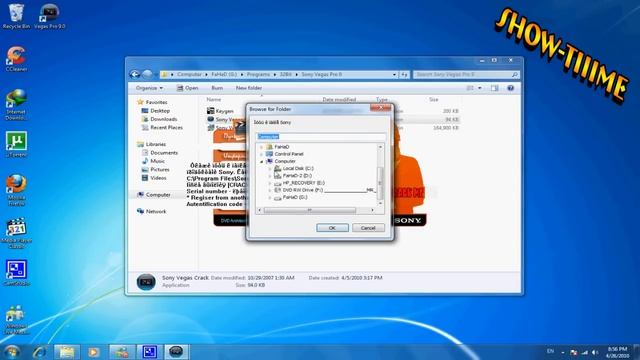This screenshot has height=360, width=640.
Task: Open Windows Live Messenger desktop icon
Action: 16,320
